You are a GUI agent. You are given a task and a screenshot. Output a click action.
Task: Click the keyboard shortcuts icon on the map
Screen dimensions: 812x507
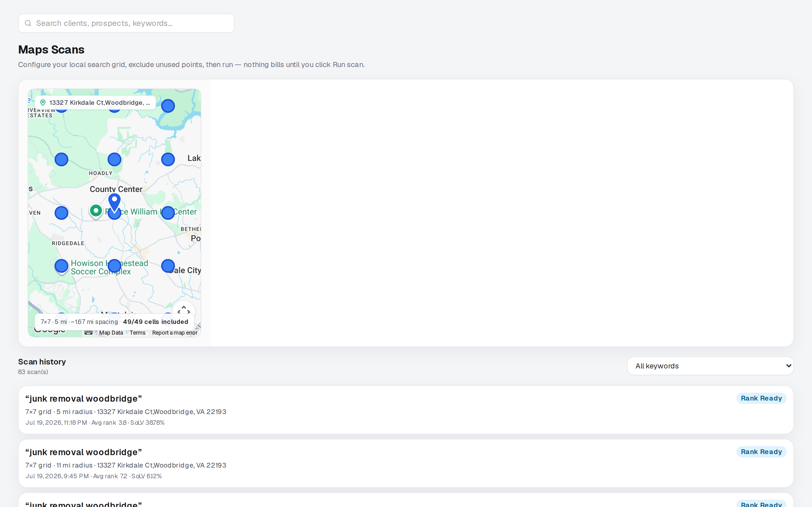(x=88, y=333)
